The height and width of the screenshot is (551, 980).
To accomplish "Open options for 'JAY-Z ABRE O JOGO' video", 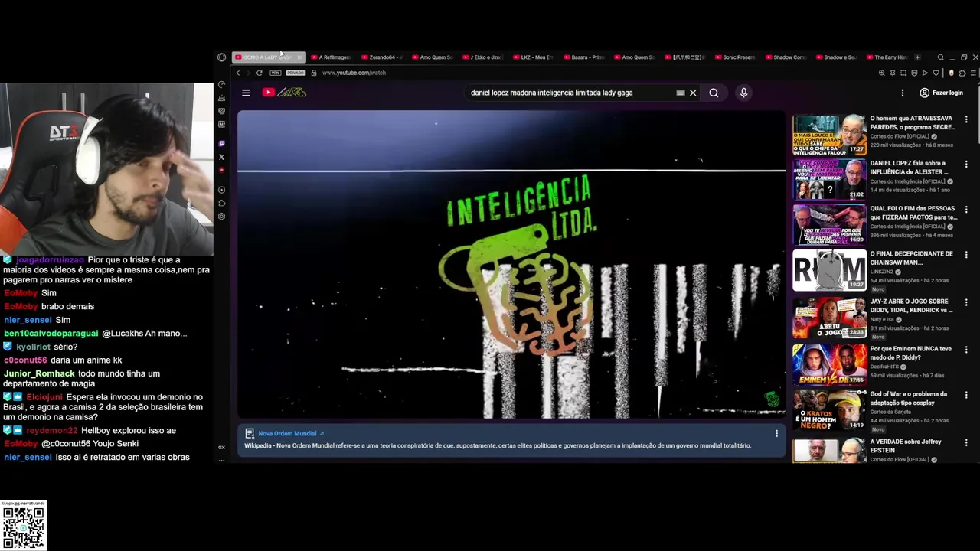I will [966, 302].
